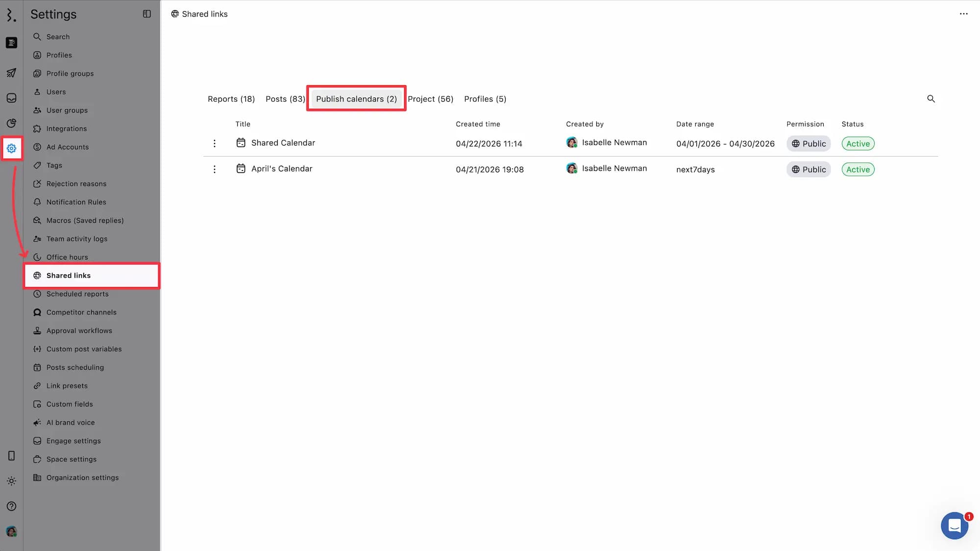The image size is (980, 551).
Task: Open the chat bubble with notification badge
Action: point(955,525)
